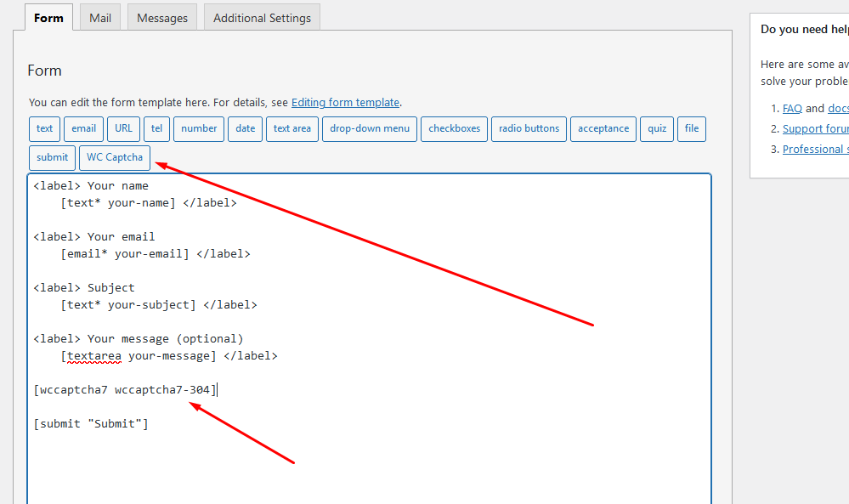Insert a date tag

(246, 129)
